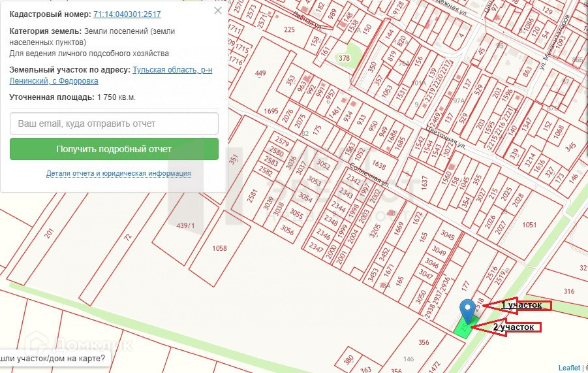Select parcel 1637 on the map

tap(424, 183)
